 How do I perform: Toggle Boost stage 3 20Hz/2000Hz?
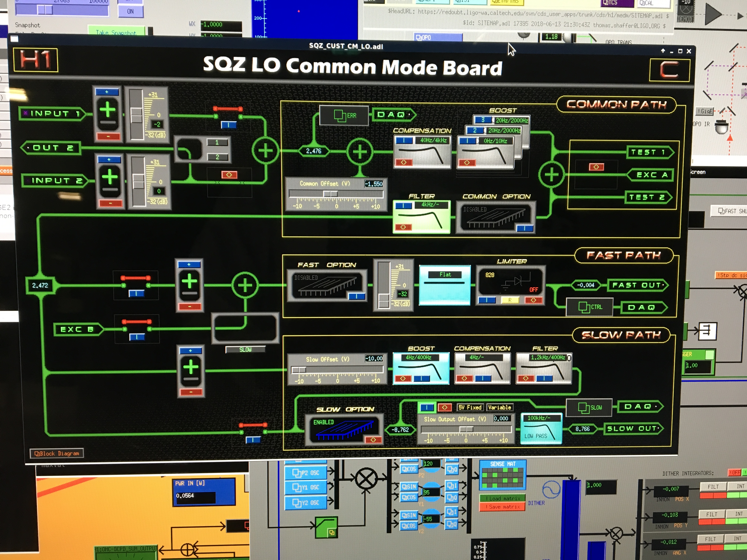click(483, 120)
